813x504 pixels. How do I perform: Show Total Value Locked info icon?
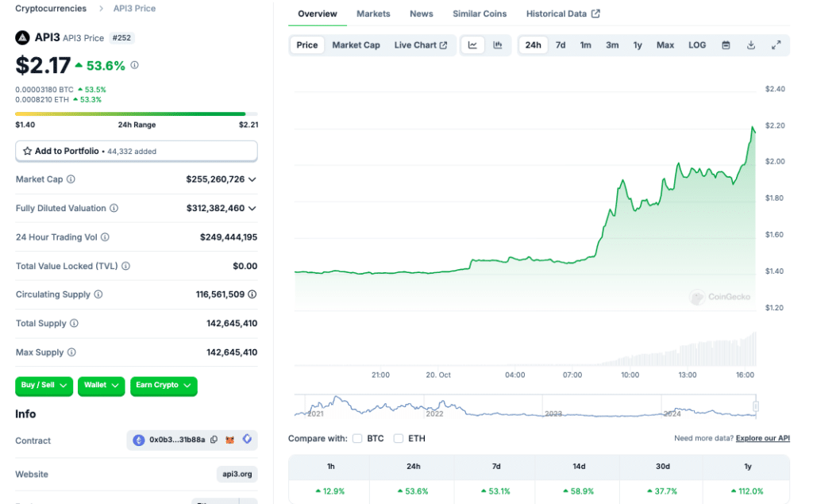126,266
